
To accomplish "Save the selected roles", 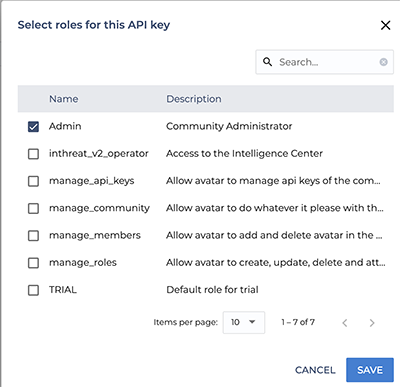I will [x=370, y=370].
